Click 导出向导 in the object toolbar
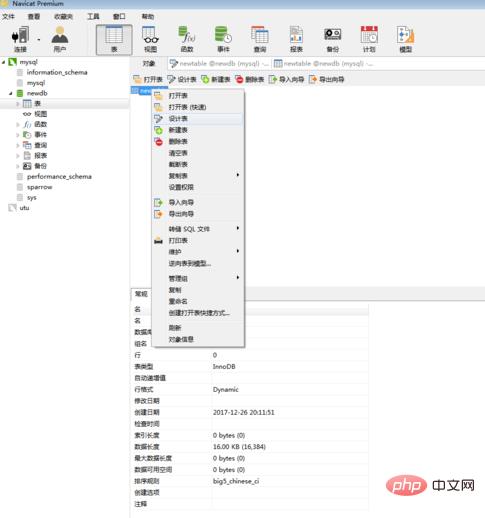 pos(327,79)
